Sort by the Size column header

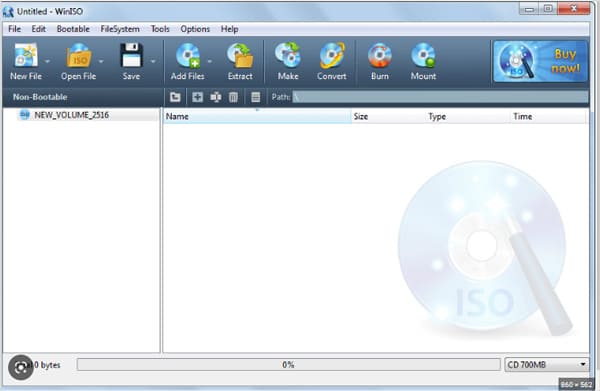pyautogui.click(x=388, y=116)
